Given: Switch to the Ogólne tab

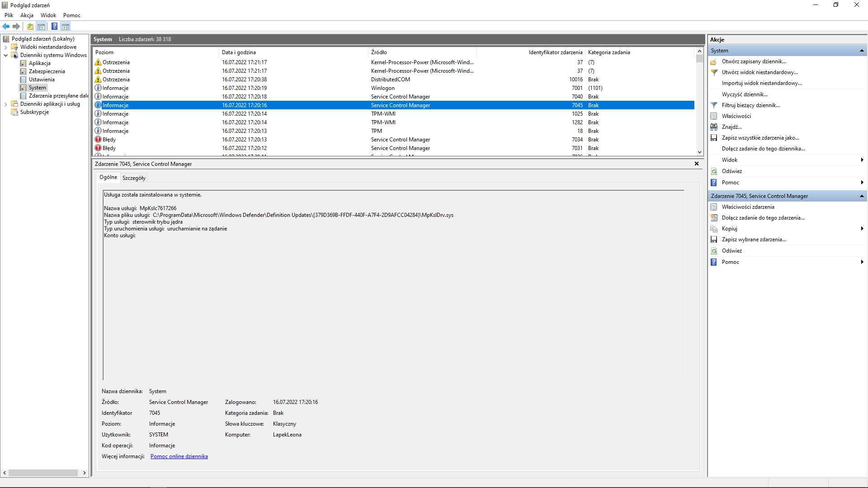Looking at the screenshot, I should [x=108, y=177].
